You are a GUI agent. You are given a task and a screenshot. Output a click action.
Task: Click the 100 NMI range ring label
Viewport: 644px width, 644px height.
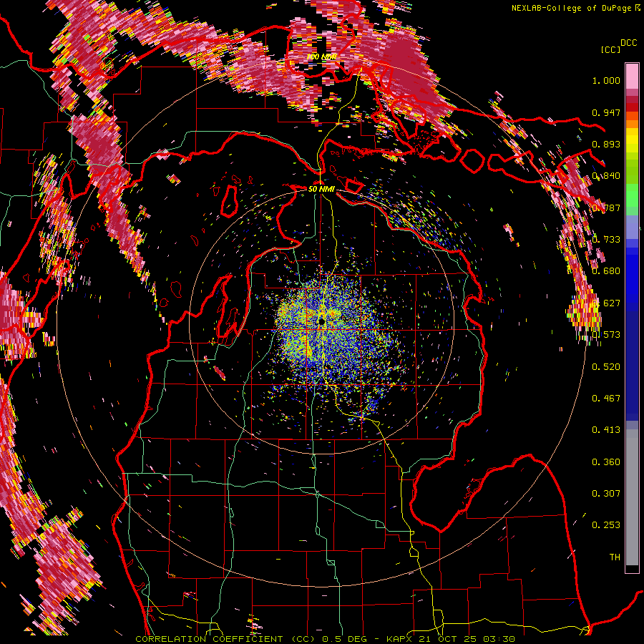321,57
